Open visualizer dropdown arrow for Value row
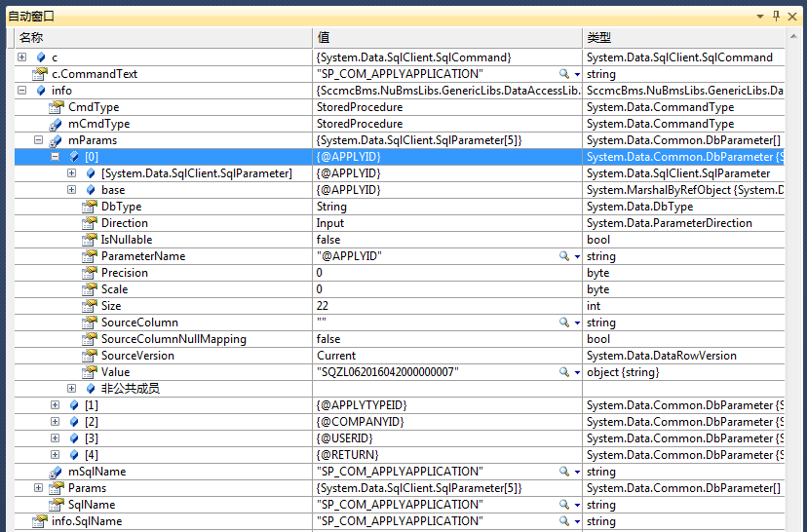 pos(577,372)
